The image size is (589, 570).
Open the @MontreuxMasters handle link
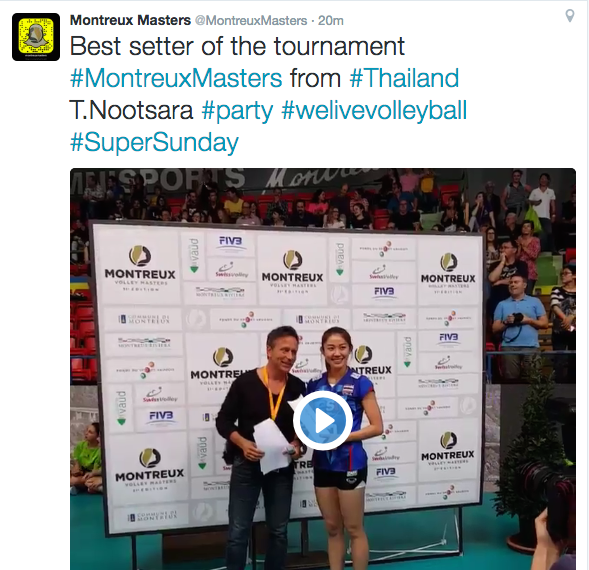251,21
